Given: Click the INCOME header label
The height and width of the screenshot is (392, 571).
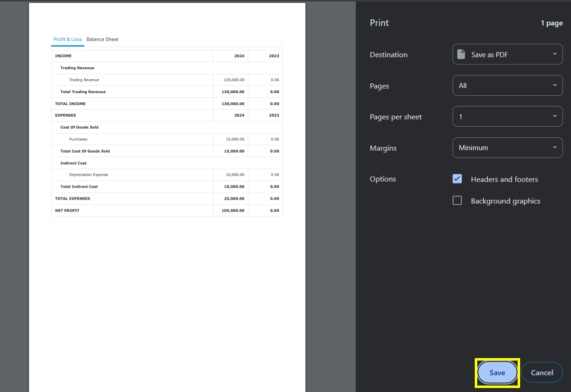Looking at the screenshot, I should coord(63,56).
